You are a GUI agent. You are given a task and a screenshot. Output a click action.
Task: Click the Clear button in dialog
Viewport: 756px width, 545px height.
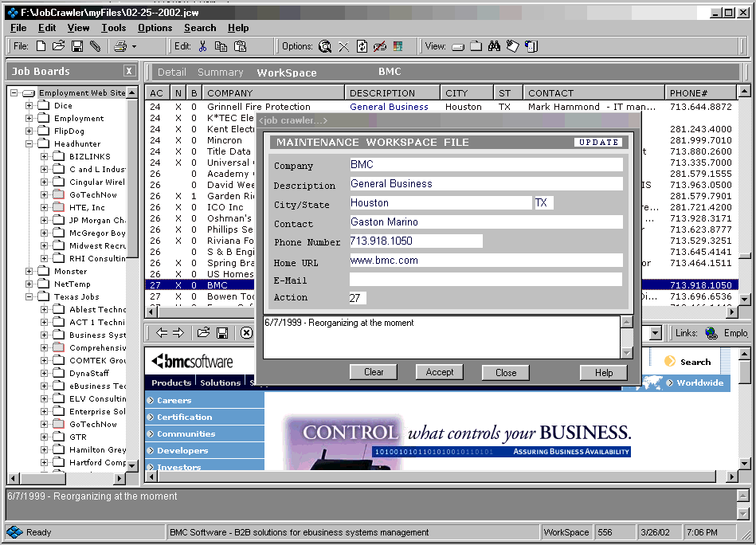(374, 372)
